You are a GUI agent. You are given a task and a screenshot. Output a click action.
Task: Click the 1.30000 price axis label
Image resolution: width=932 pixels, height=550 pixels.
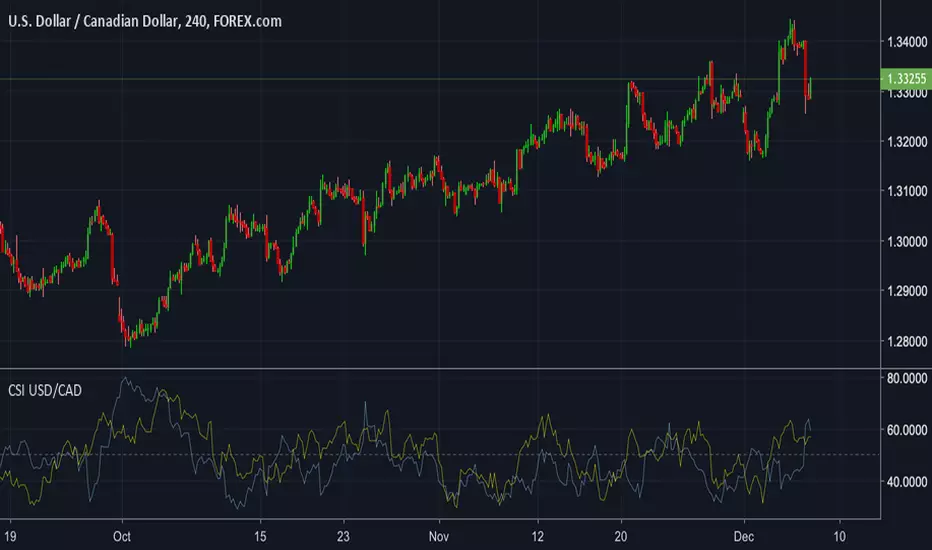[x=907, y=241]
